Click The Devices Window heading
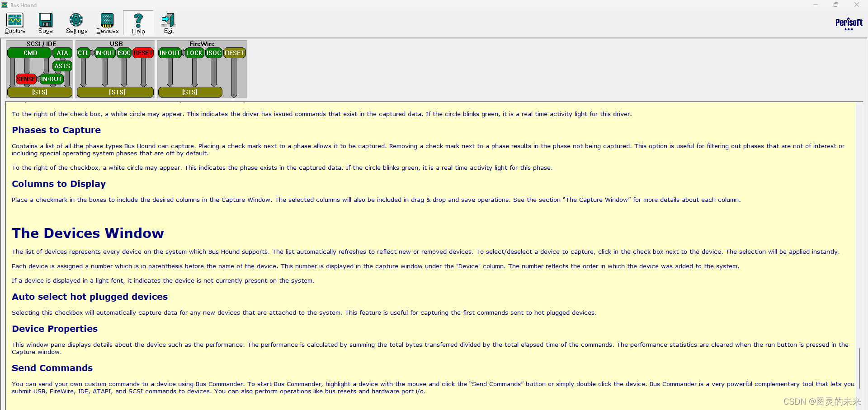 tap(88, 233)
